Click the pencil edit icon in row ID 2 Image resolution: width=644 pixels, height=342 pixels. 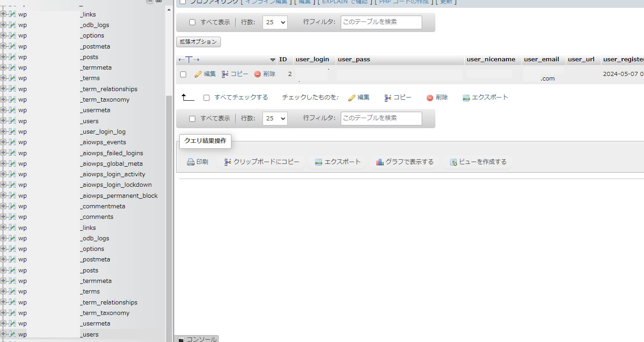[198, 74]
